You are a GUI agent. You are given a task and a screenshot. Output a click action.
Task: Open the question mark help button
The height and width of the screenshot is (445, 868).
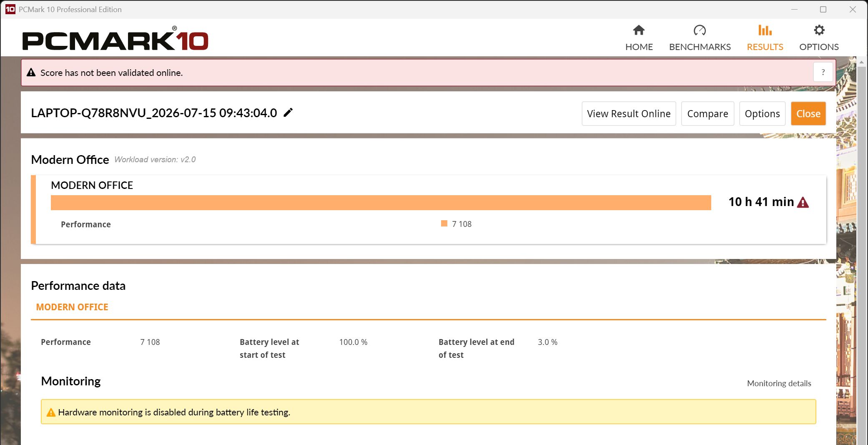(x=823, y=72)
